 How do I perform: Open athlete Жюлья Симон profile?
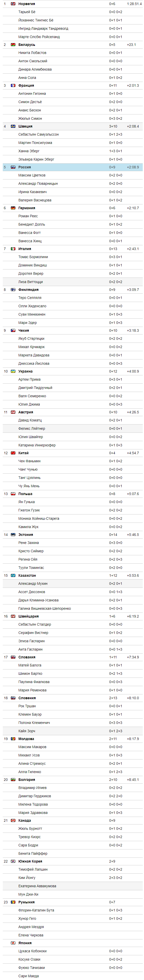(x=30, y=118)
